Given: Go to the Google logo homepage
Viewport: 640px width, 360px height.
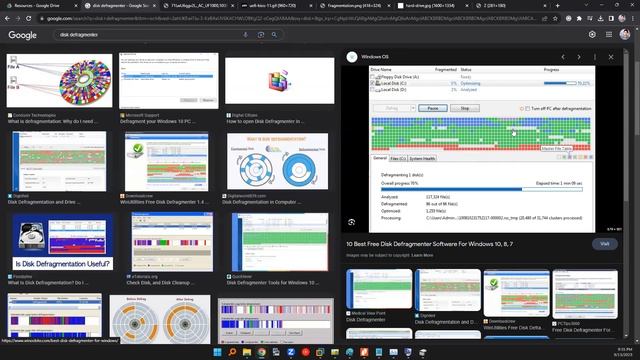Looking at the screenshot, I should pyautogui.click(x=22, y=35).
